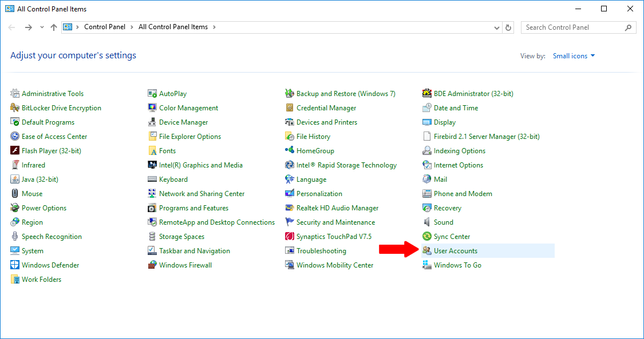Click the Sound speaker icon

(427, 222)
